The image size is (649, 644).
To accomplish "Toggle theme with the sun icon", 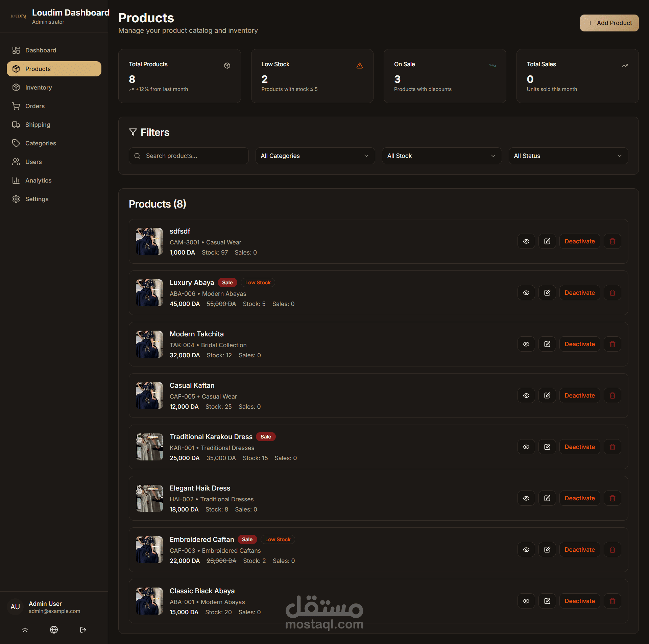I will [x=25, y=630].
